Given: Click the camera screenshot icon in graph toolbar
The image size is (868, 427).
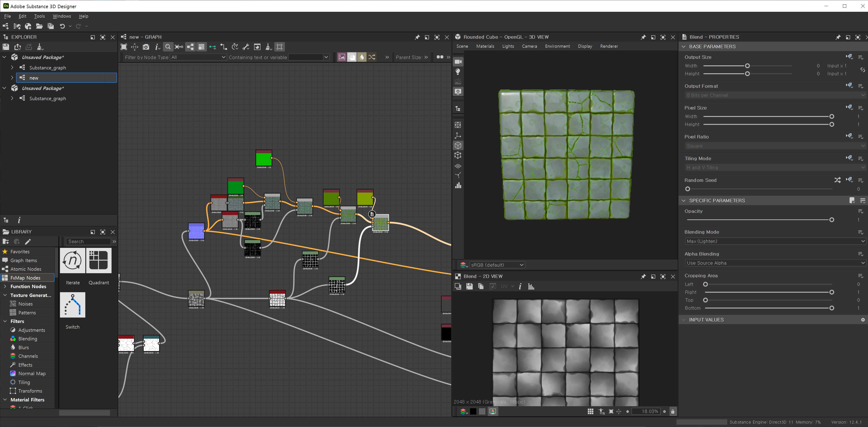Looking at the screenshot, I should (146, 47).
